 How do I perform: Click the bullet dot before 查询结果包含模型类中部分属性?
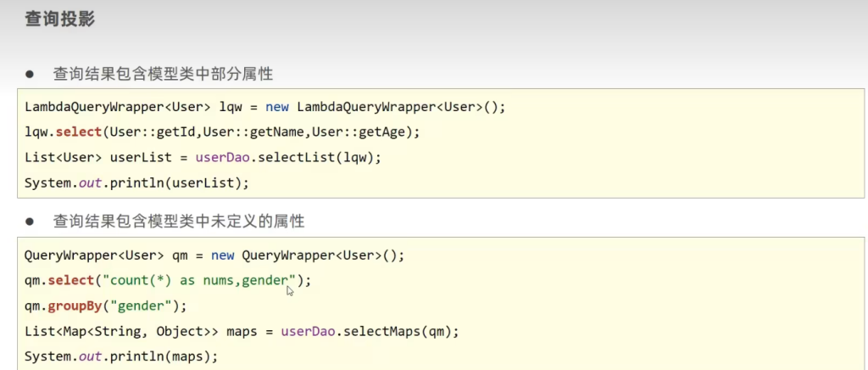(x=29, y=74)
